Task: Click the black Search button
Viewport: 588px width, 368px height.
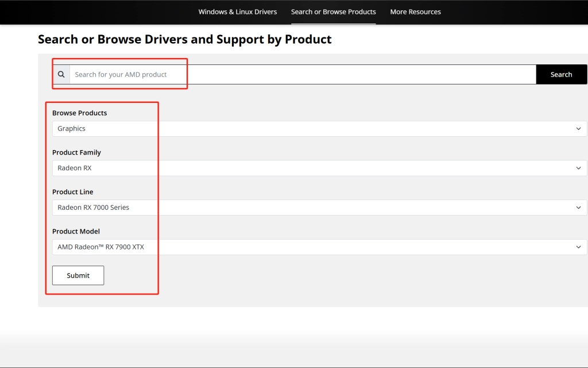Action: click(x=562, y=74)
